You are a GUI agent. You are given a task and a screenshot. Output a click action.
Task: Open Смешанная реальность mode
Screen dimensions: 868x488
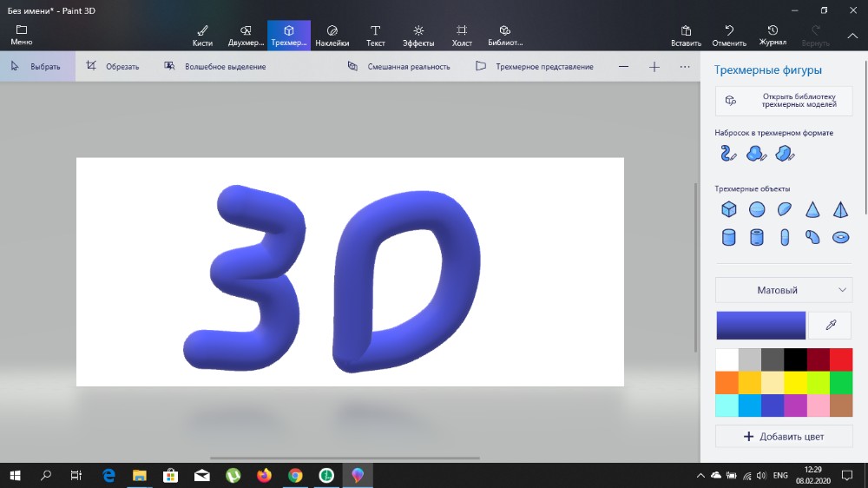tap(398, 67)
